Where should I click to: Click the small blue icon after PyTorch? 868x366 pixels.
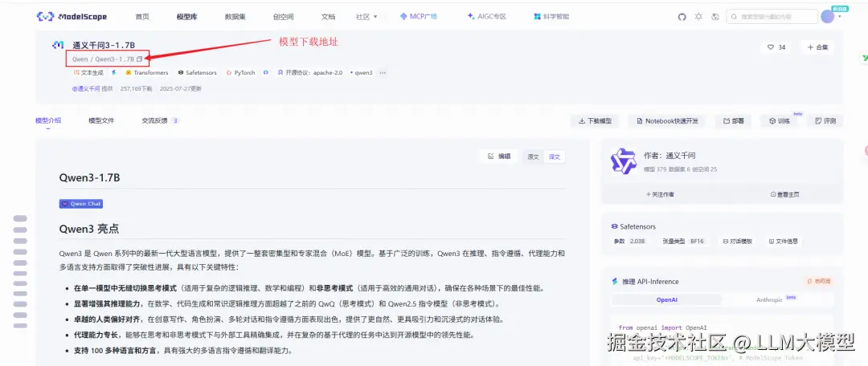coord(266,72)
